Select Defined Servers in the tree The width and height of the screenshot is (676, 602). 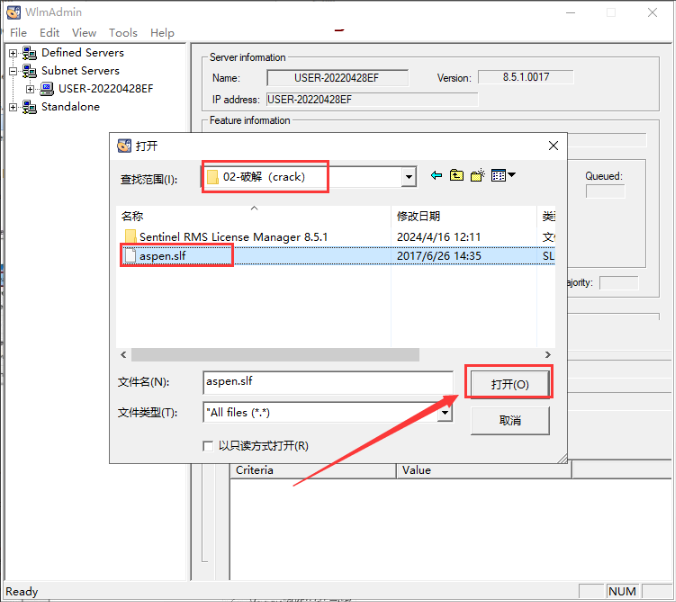coord(82,53)
